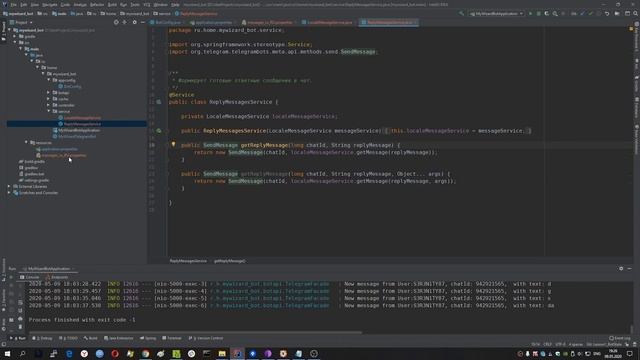Click Windows taskbar search icon
This screenshot has width=640, height=360.
tap(22, 353)
